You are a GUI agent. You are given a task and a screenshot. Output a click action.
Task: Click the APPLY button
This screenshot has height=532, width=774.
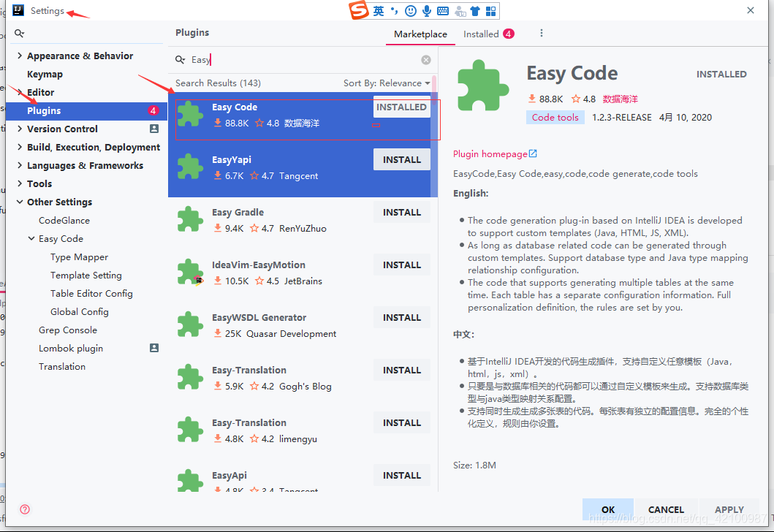(x=729, y=509)
